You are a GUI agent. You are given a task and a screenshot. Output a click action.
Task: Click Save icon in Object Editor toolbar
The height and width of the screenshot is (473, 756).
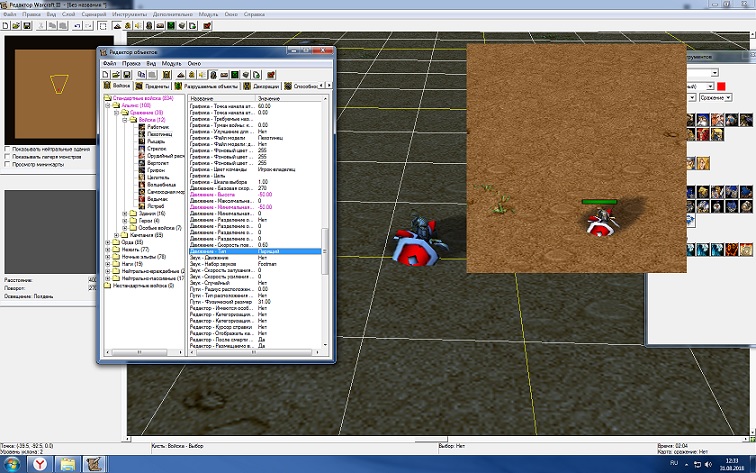click(127, 75)
